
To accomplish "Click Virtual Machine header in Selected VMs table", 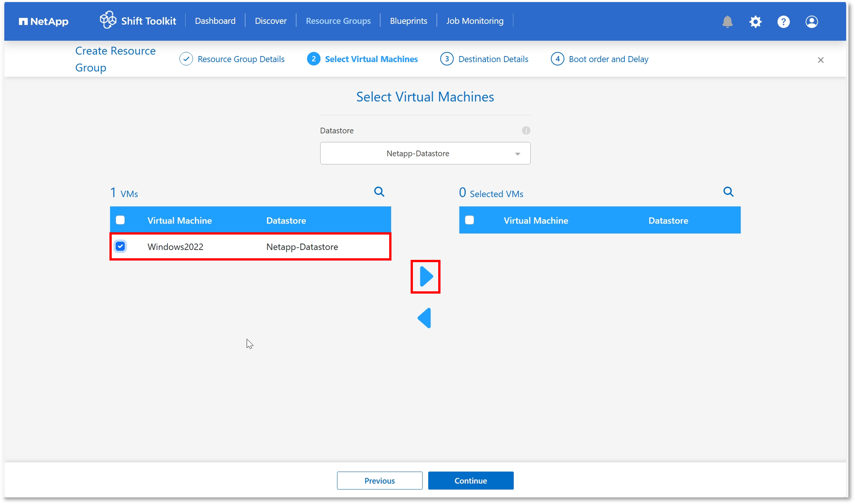I will click(x=536, y=221).
